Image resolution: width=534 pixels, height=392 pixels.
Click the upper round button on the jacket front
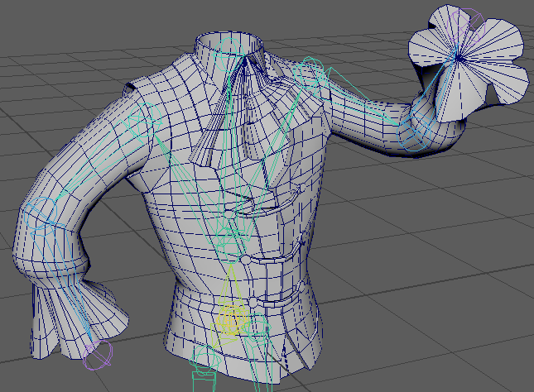point(245,260)
